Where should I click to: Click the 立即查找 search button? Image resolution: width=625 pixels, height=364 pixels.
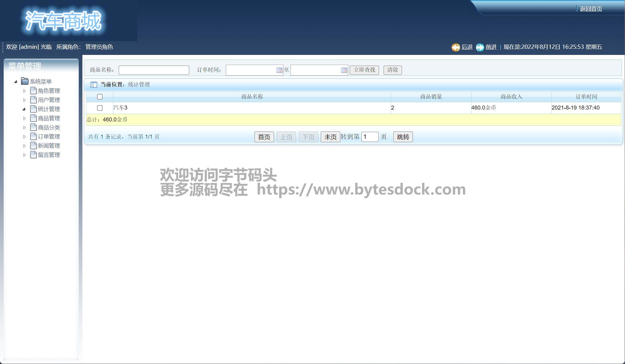coord(364,70)
